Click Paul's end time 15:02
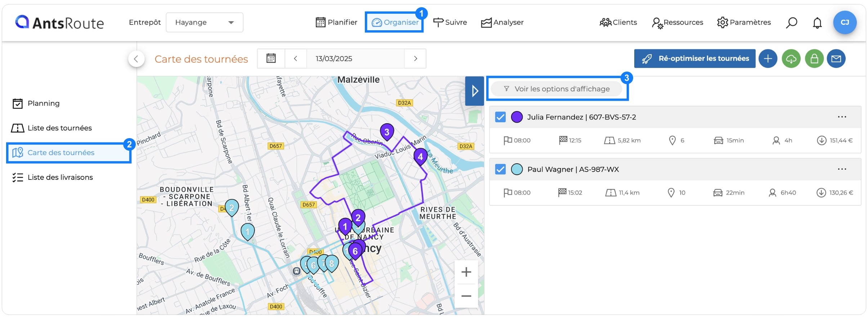 (x=570, y=192)
